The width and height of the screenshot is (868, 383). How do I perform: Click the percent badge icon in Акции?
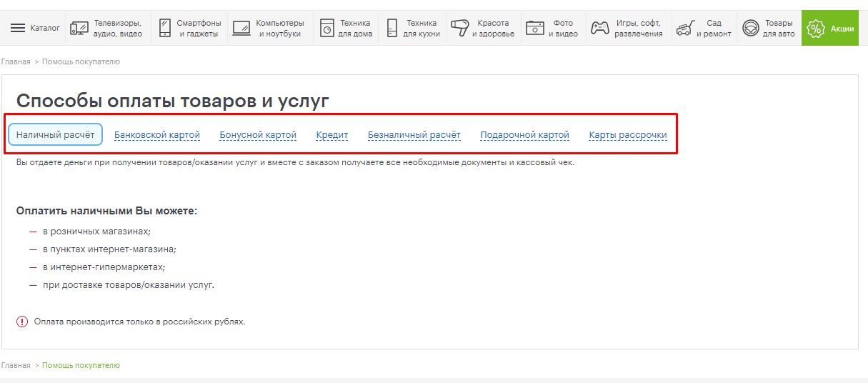(x=815, y=29)
